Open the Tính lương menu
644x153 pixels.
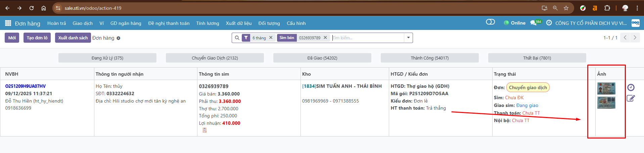pos(208,23)
